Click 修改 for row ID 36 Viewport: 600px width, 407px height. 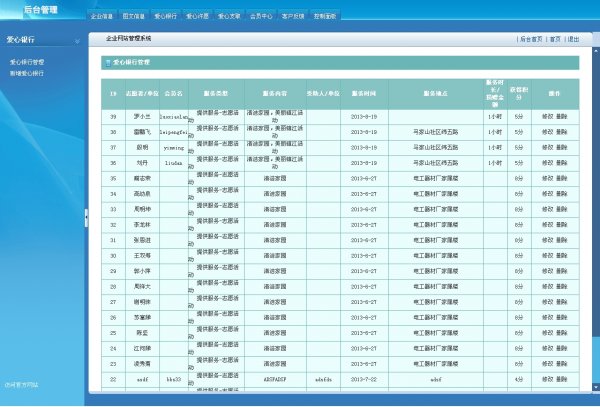548,163
